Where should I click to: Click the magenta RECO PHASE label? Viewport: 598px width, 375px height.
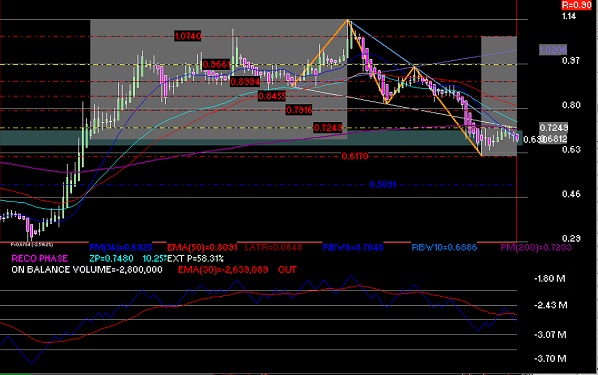pyautogui.click(x=40, y=259)
